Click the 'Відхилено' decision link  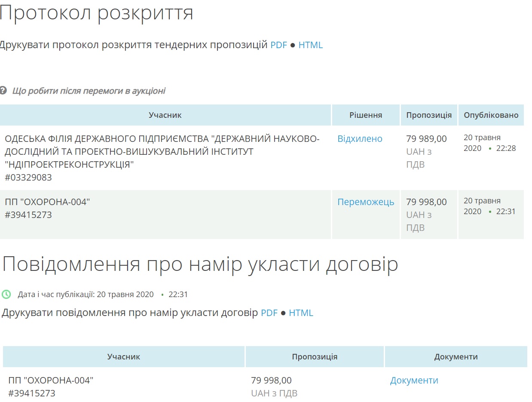click(360, 139)
